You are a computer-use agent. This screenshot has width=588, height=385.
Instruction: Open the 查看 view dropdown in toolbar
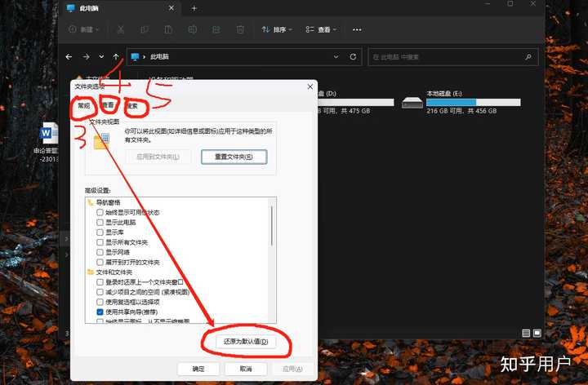[x=322, y=29]
